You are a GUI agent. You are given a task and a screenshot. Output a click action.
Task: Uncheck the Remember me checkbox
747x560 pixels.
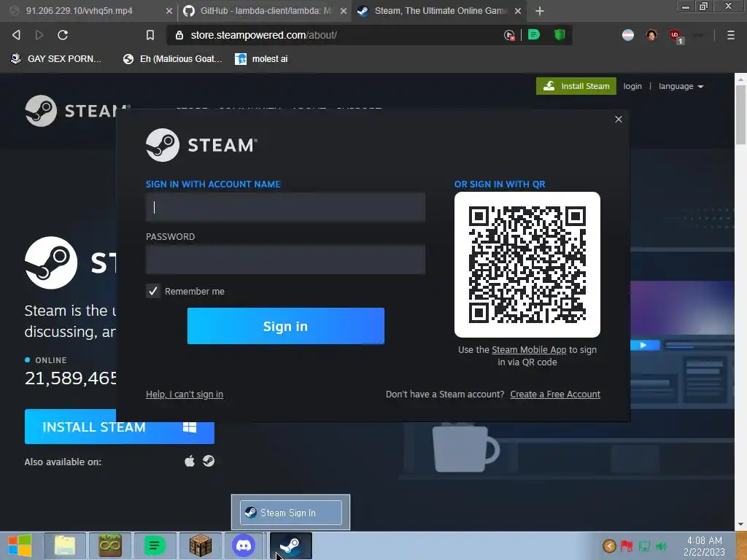click(x=153, y=291)
